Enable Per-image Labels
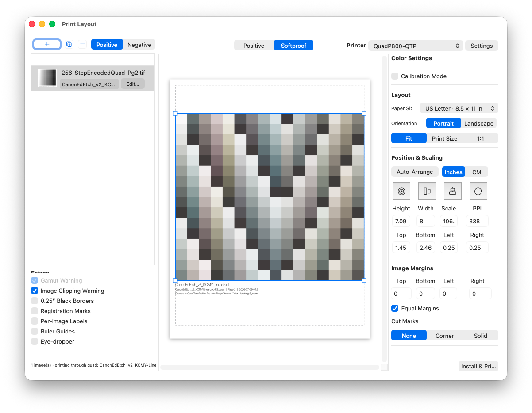Screen dimensions: 532x413 point(35,321)
